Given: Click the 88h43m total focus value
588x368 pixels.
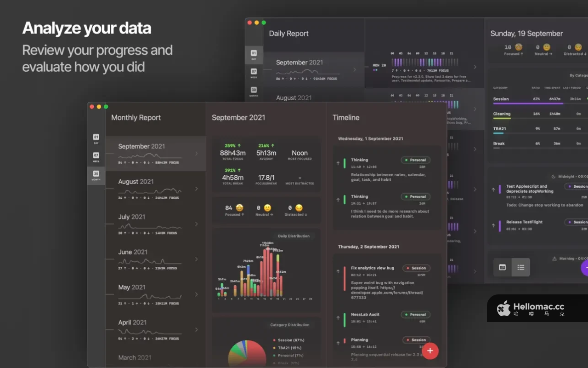Looking at the screenshot, I should coord(232,153).
